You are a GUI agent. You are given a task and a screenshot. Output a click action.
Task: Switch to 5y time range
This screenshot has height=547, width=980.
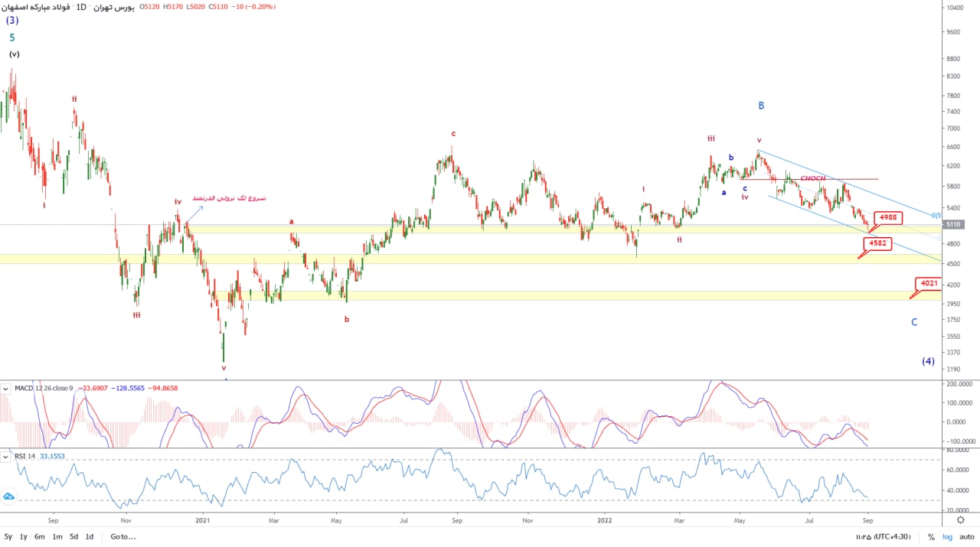click(x=8, y=537)
